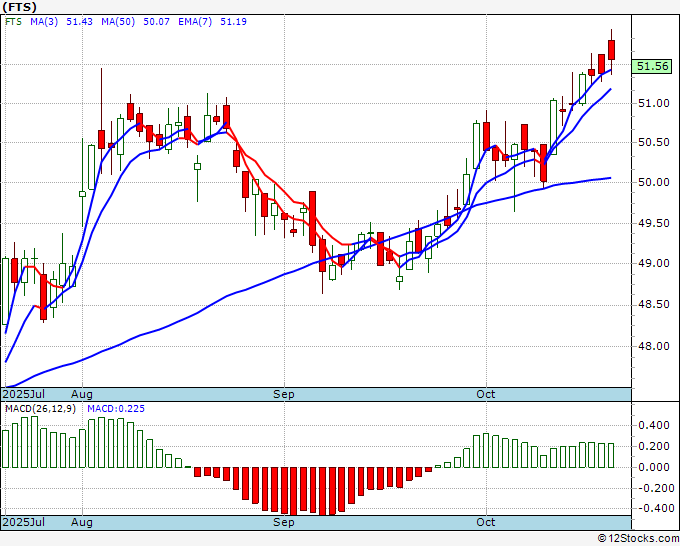680x546 pixels.
Task: Click the EMA(7) value 51.19
Action: pyautogui.click(x=233, y=22)
